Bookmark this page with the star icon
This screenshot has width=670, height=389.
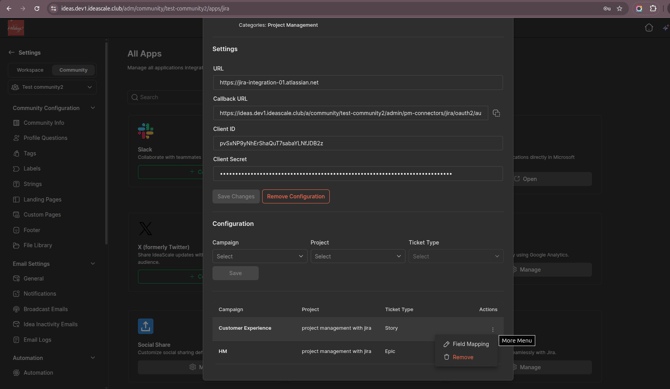619,9
